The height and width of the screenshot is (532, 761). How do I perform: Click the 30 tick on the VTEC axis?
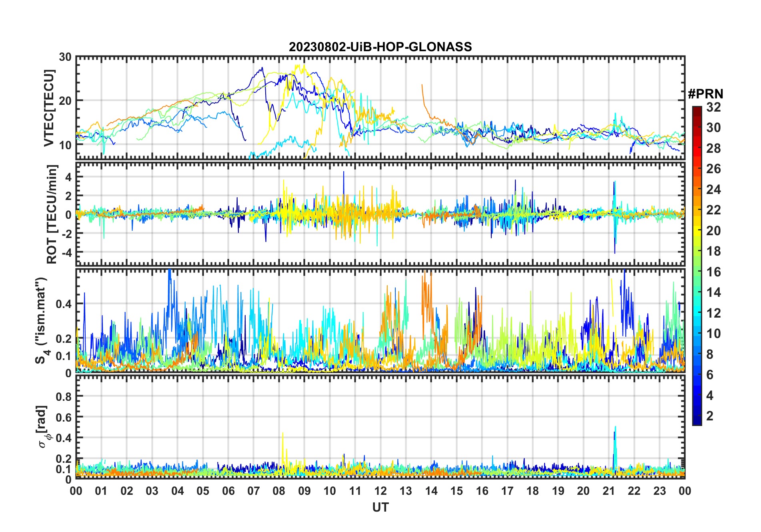click(x=65, y=57)
